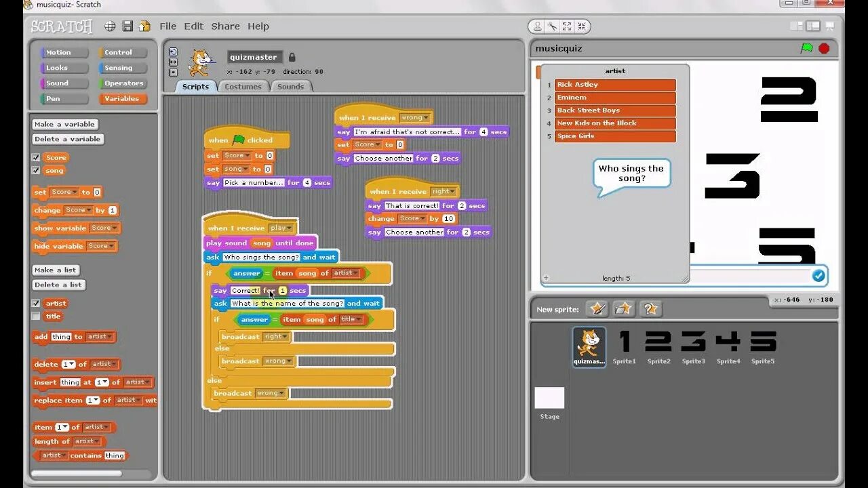Image resolution: width=868 pixels, height=488 pixels.
Task: Submit the answer with blue checkmark button
Action: (x=818, y=276)
